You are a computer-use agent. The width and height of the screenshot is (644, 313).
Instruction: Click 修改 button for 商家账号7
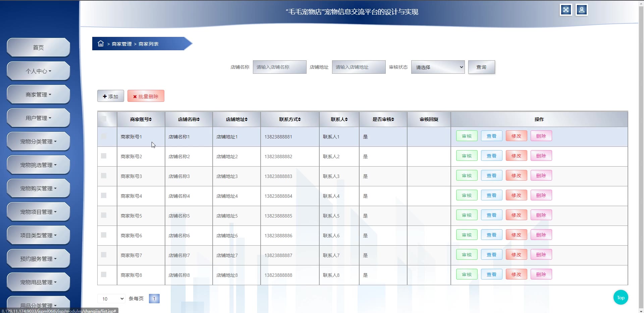pos(516,255)
